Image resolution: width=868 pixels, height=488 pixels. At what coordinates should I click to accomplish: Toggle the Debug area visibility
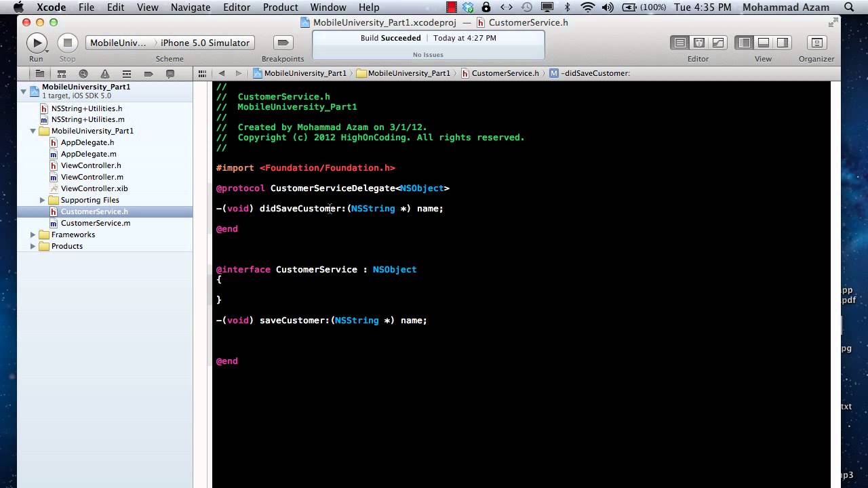764,43
